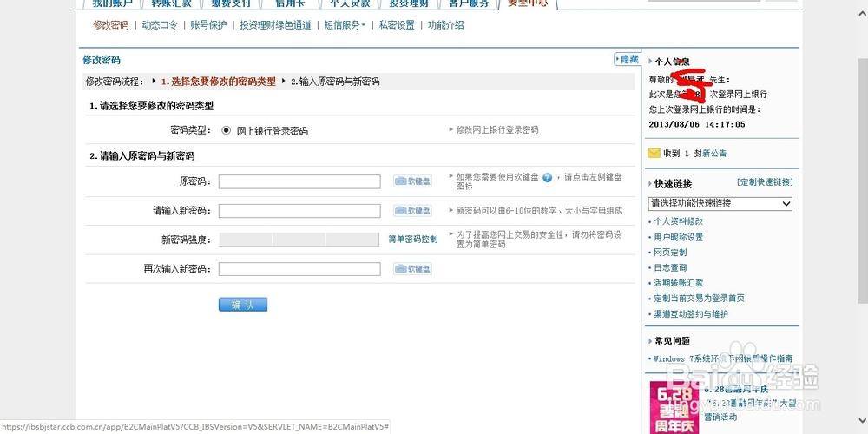
Task: Open Windows 7系统环境下网银盾操作指南 link
Action: click(723, 358)
